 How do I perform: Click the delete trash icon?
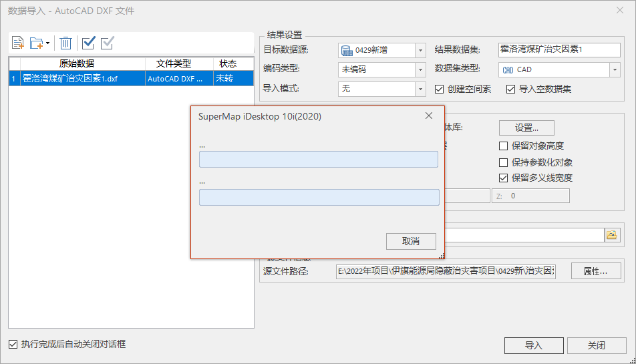coord(65,43)
